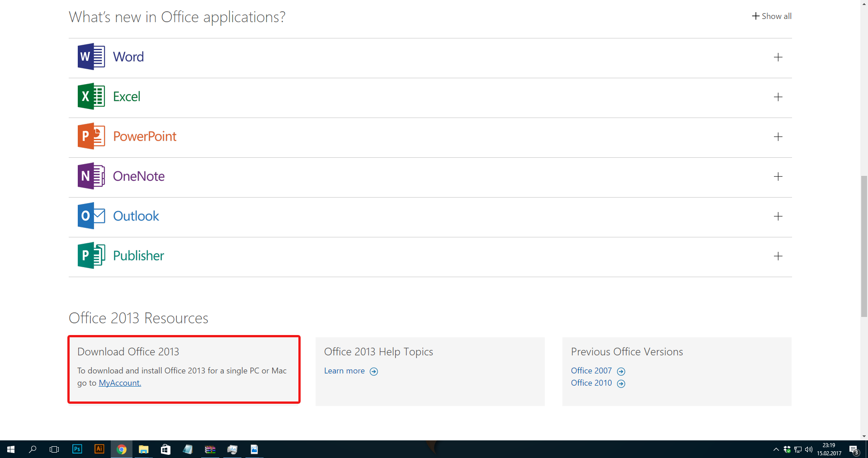Viewport: 868px width, 458px height.
Task: Click the PowerPoint application icon
Action: click(91, 136)
